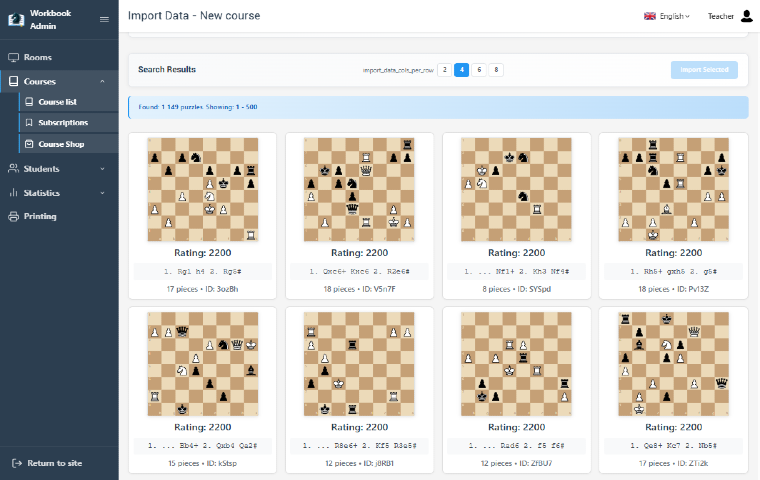
Task: Click solution text '1. Qxc6+ Kxc6 2. R2e6#'
Action: click(359, 272)
